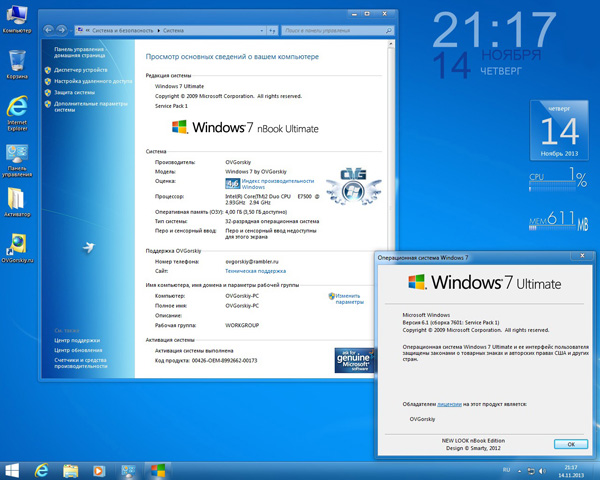Viewport: 600px width, 480px height.
Task: Open Настройка удаленного доступа link
Action: (93, 81)
